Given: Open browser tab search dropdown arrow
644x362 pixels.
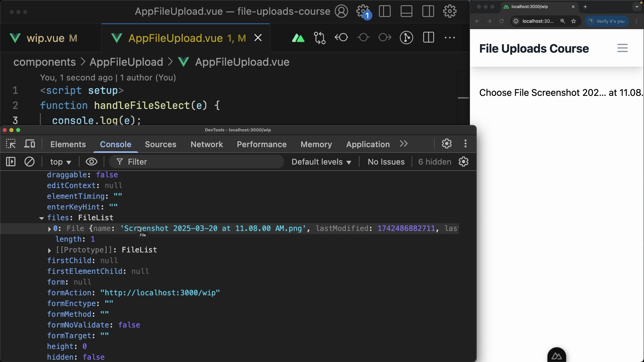Looking at the screenshot, I should pos(637,7).
